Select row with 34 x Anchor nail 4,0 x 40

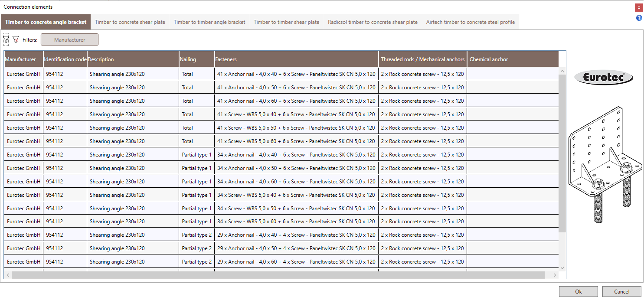point(281,155)
